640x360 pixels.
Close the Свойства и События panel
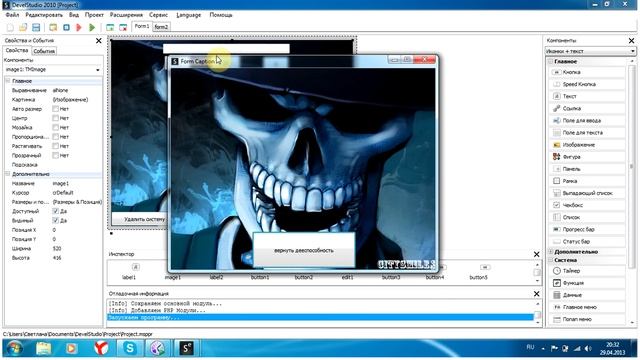[x=98, y=41]
